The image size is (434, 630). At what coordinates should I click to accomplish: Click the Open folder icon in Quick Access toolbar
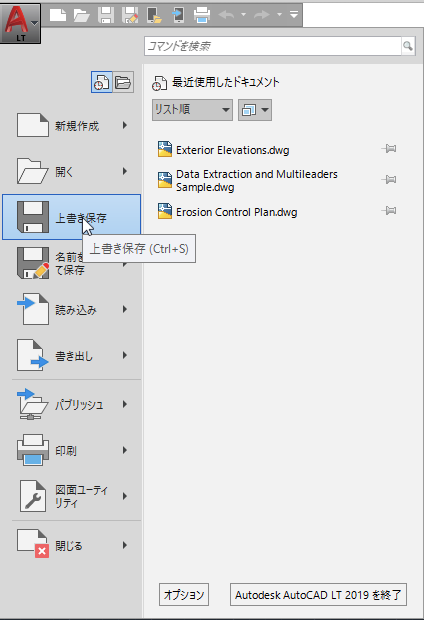click(82, 15)
